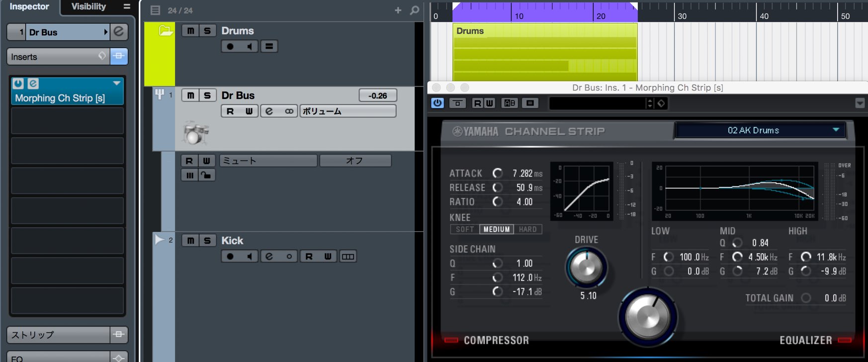Viewport: 868px width, 362px height.
Task: Select HARD knee option
Action: point(527,229)
